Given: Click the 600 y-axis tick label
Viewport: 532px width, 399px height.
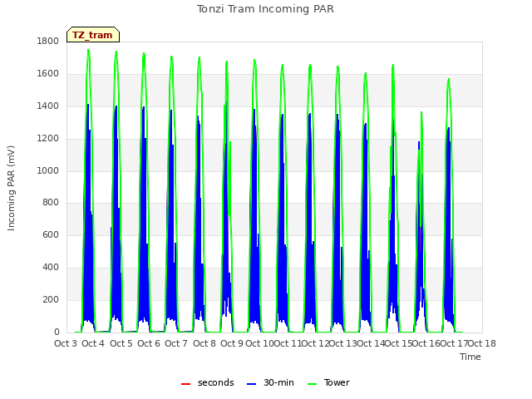Looking at the screenshot, I should (51, 234).
